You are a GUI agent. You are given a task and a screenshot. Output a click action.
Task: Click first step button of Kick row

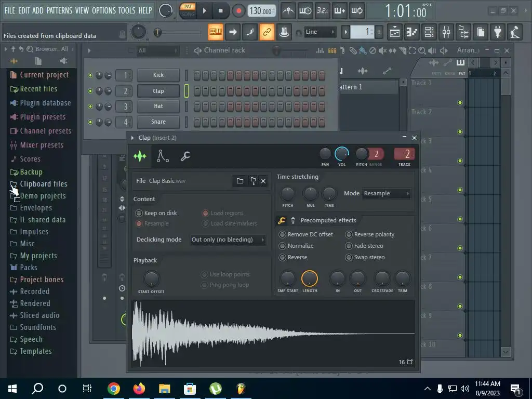pos(197,75)
